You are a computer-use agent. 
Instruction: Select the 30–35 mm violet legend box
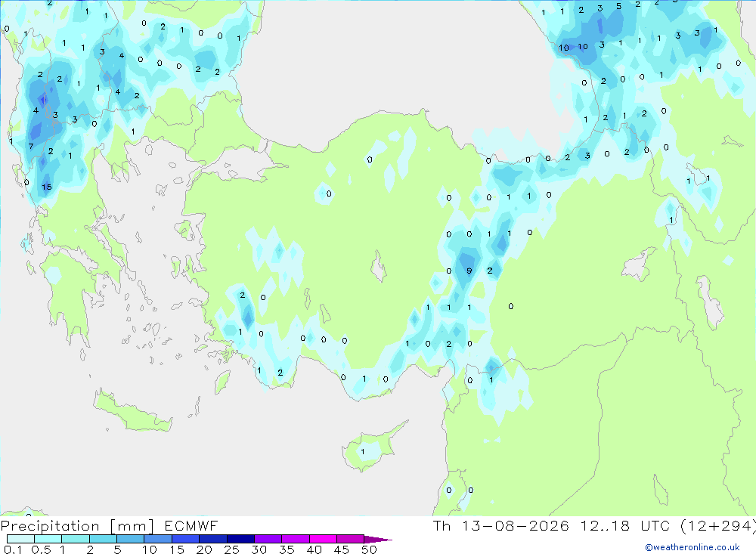(268, 539)
